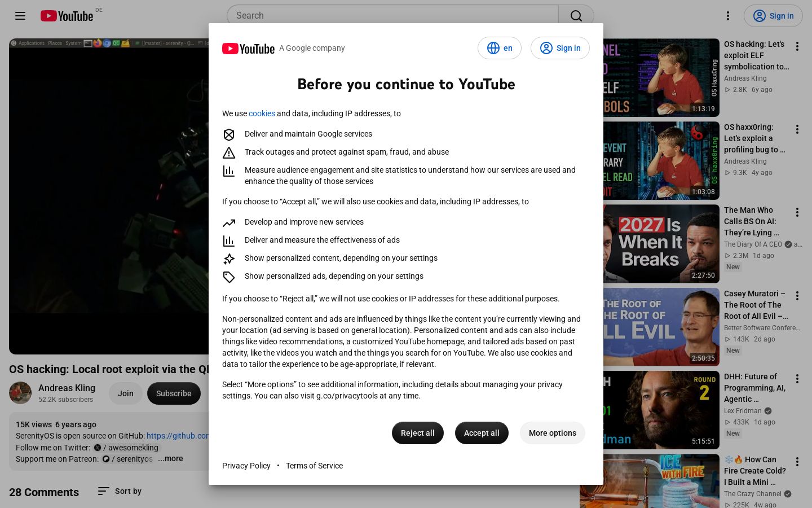Open options menu for Casey Muratori video
This screenshot has height=508, width=812.
[797, 296]
